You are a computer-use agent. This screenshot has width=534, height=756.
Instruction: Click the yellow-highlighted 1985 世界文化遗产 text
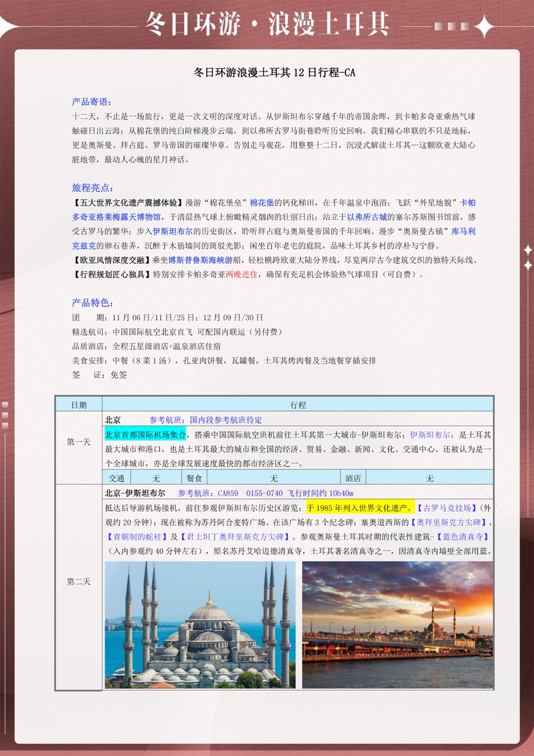(360, 508)
